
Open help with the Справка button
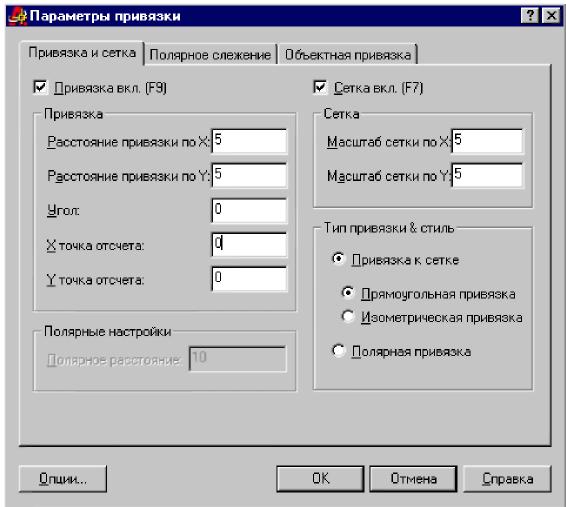click(x=507, y=479)
